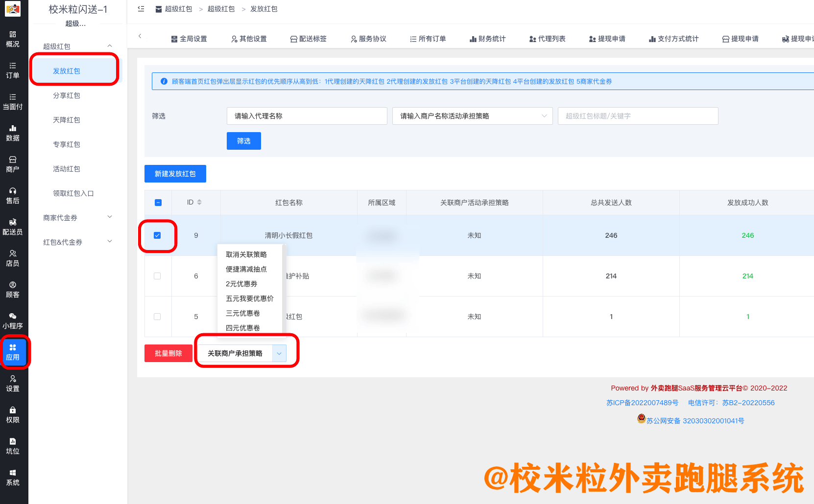Go to the 商户 management section
Screen dimensions: 814x504
pos(13,163)
